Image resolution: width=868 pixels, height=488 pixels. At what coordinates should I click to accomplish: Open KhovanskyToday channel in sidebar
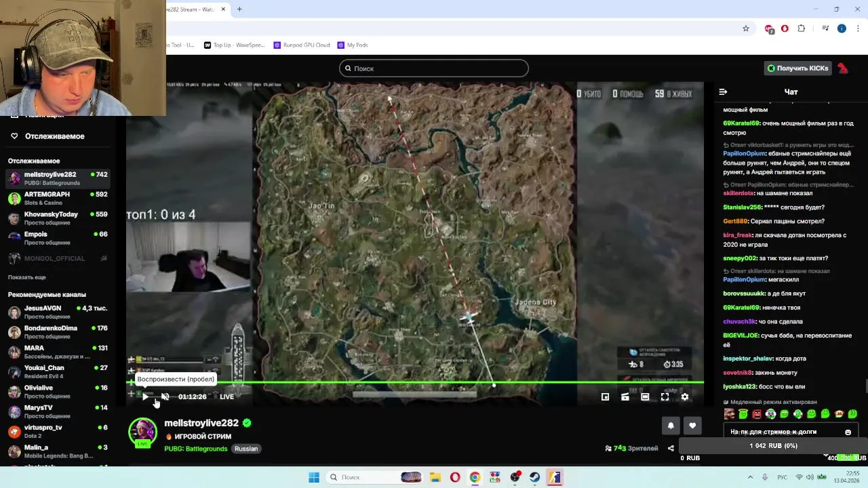(58, 218)
